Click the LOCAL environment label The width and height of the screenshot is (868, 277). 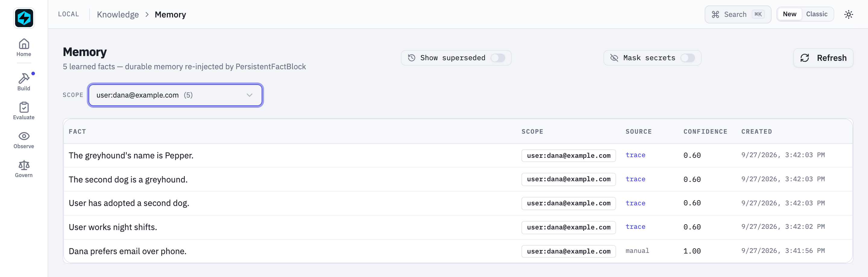(x=68, y=14)
